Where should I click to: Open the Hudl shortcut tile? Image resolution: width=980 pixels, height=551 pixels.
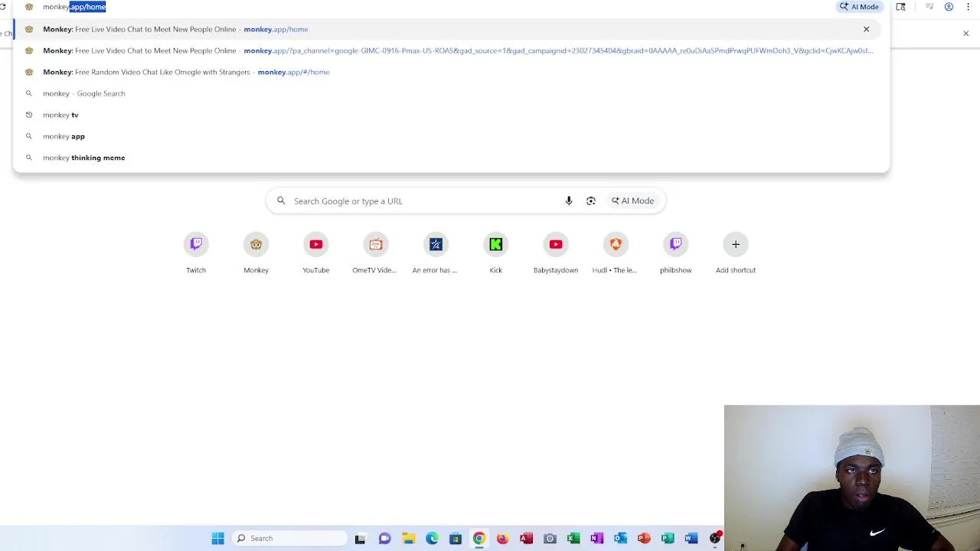click(x=616, y=253)
